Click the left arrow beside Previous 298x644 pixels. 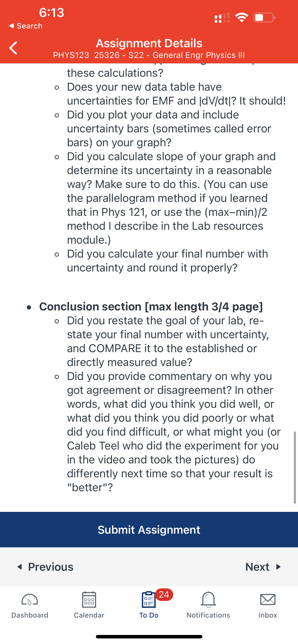click(x=20, y=567)
